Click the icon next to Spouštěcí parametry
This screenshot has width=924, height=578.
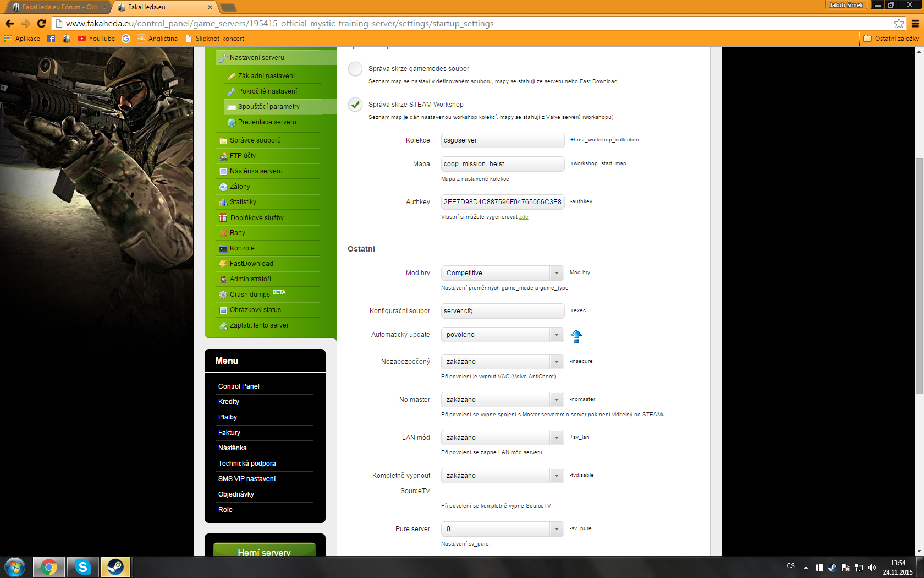[232, 107]
